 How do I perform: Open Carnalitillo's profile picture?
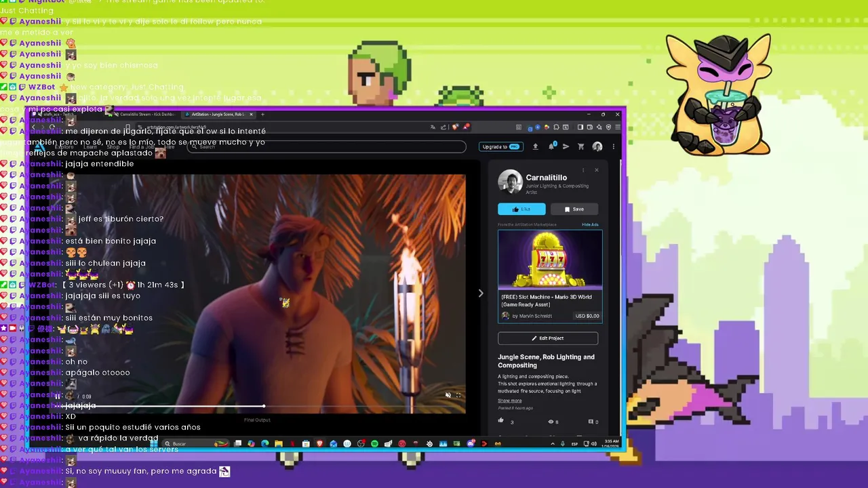(x=510, y=182)
